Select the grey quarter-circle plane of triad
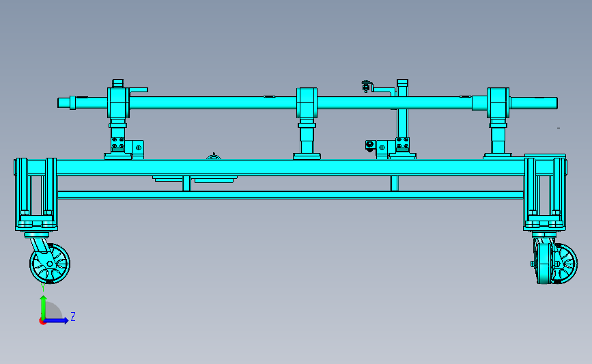592x364 pixels. point(54,310)
